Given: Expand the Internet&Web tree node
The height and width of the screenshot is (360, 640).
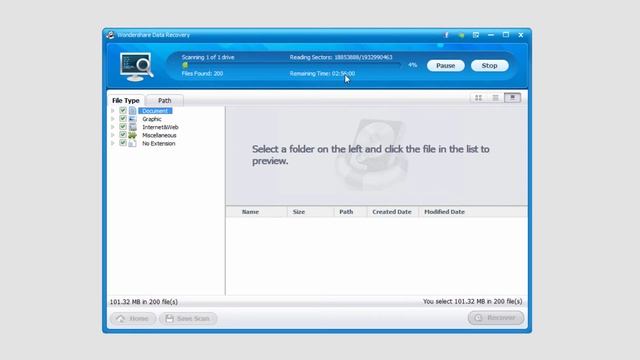Looking at the screenshot, I should click(x=113, y=127).
